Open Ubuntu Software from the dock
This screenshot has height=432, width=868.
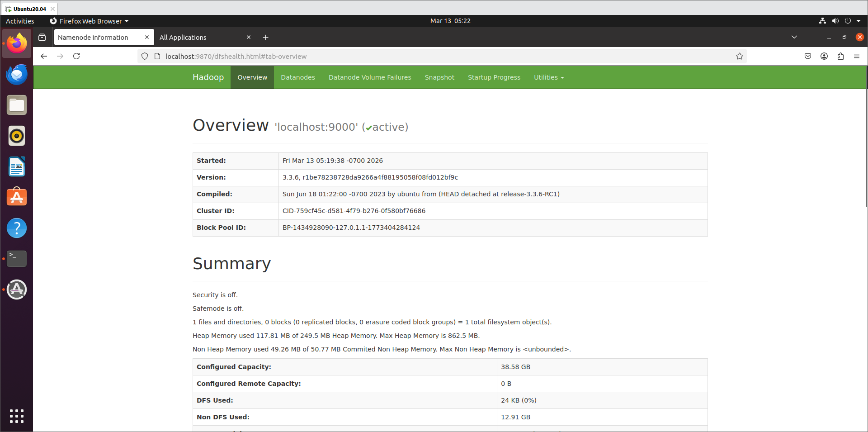16,197
